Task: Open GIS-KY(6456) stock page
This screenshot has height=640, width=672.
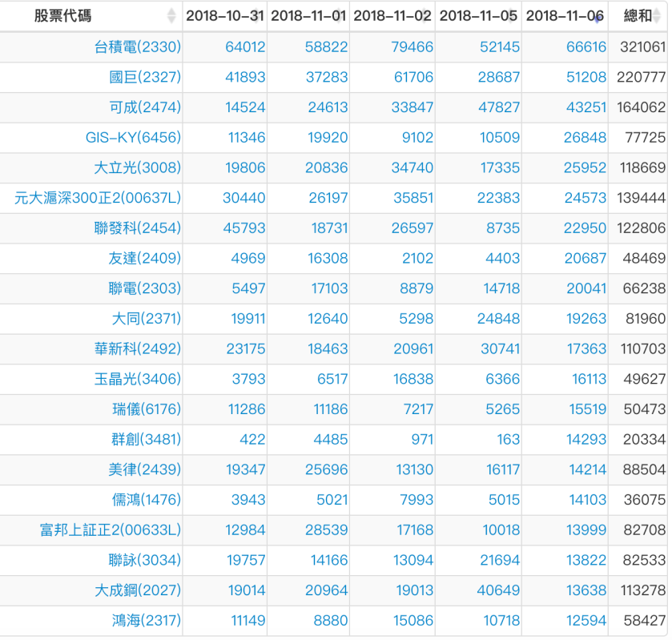Action: 133,138
